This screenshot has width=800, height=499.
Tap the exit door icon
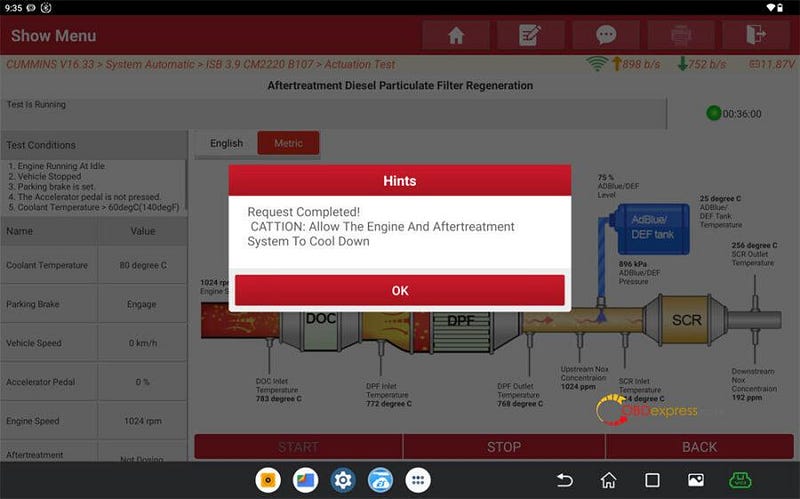tap(756, 35)
